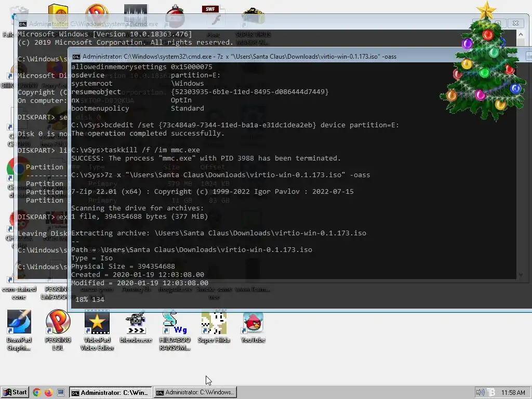Click the '18% 134' extraction progress text
532x399 pixels.
click(x=89, y=300)
